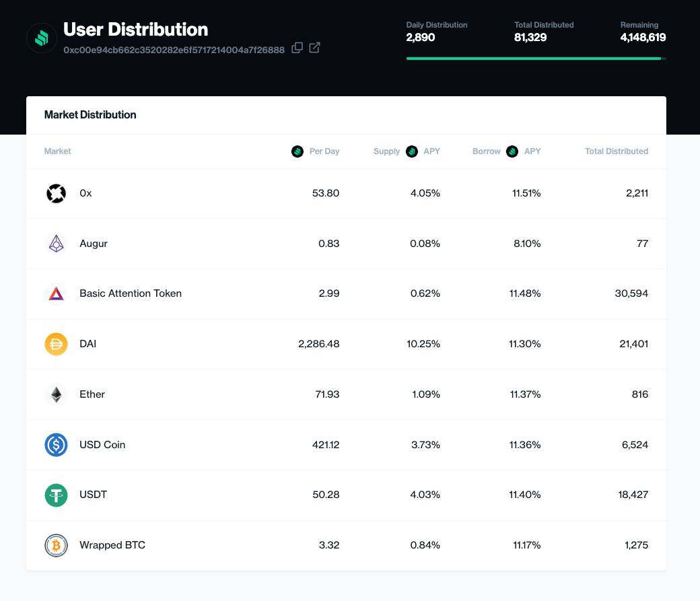Open address in external link
This screenshot has height=601, width=700.
click(314, 48)
